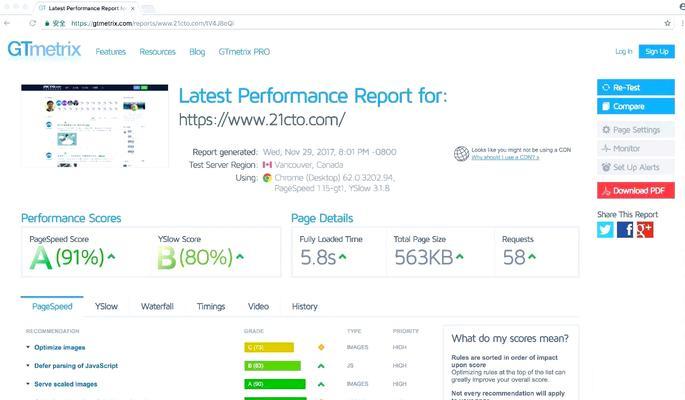Open the Video tab

[x=258, y=307]
